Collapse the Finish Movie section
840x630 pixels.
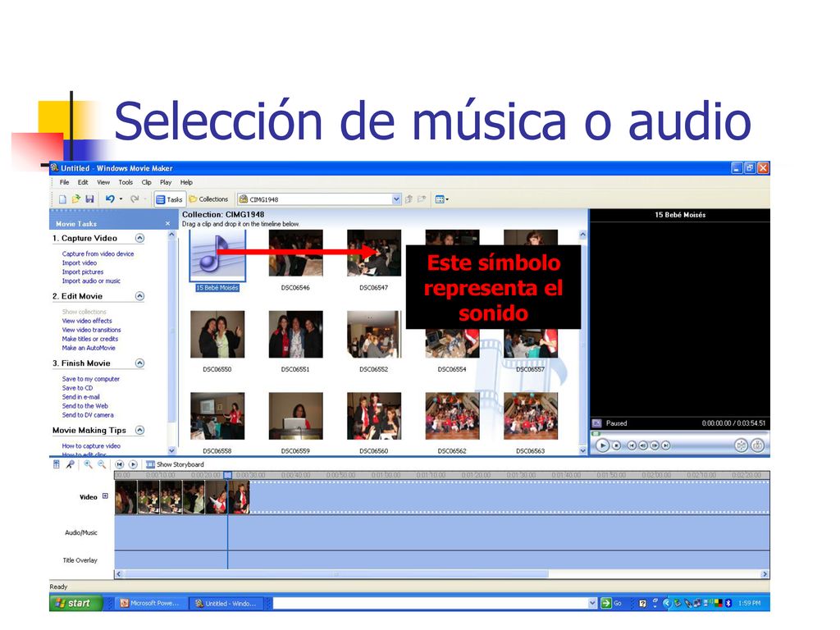tap(139, 363)
